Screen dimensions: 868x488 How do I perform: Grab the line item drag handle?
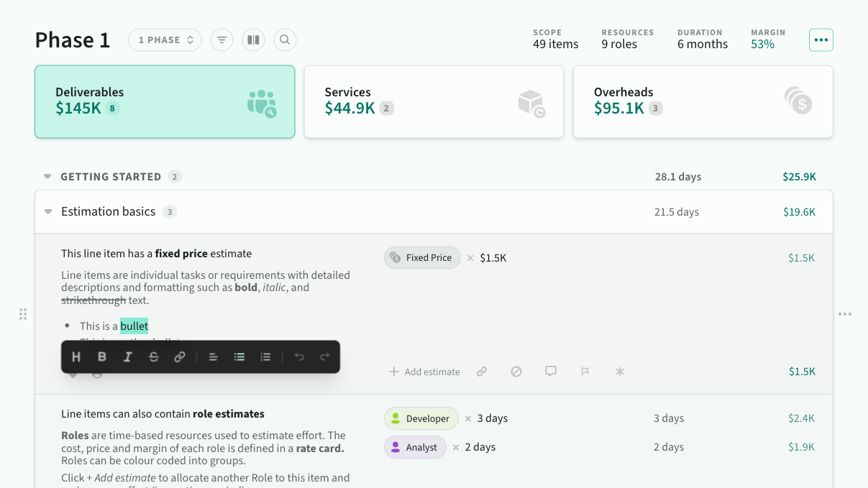23,314
